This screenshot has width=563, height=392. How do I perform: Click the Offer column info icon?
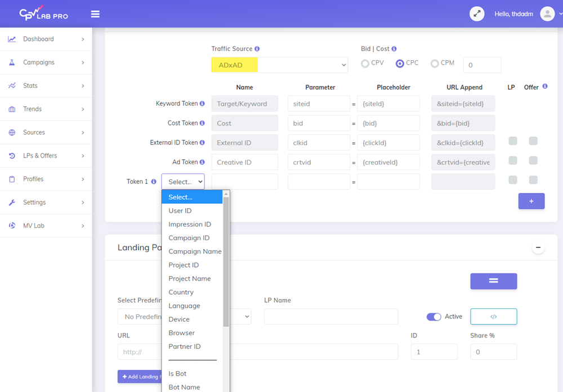[544, 86]
